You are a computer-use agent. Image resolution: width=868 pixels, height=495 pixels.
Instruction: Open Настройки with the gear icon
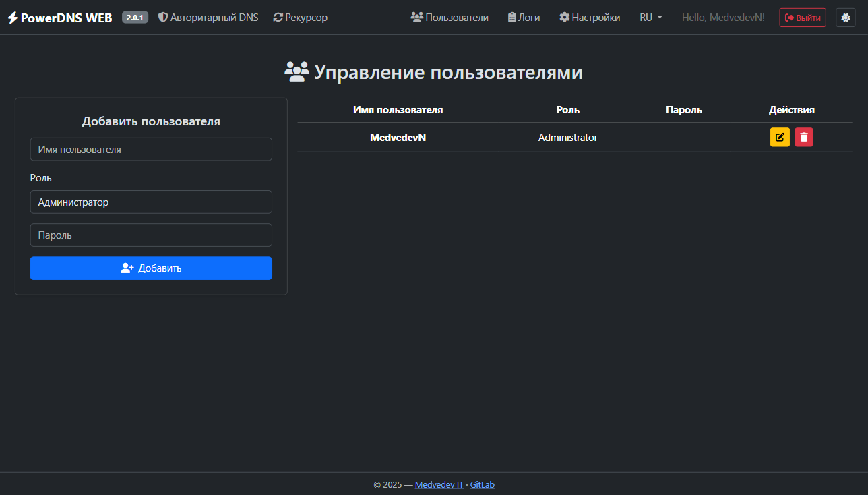[x=590, y=18]
